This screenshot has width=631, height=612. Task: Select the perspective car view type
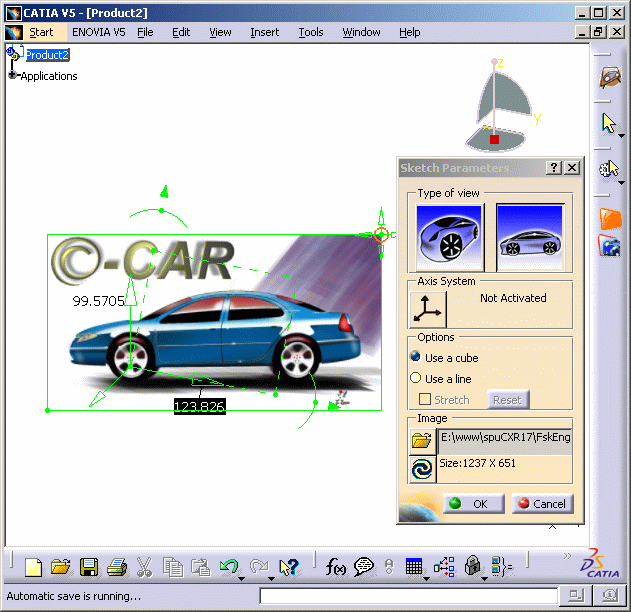pyautogui.click(x=449, y=237)
